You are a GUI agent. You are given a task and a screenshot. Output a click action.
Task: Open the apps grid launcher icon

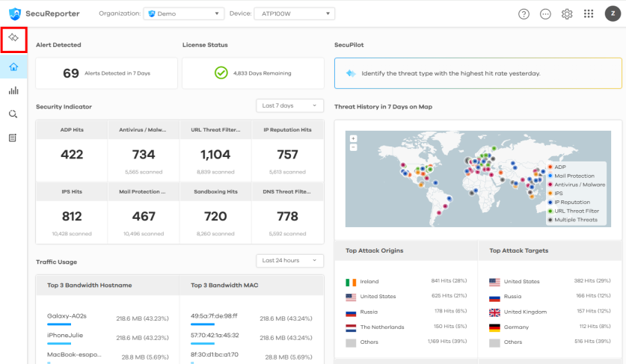[589, 13]
